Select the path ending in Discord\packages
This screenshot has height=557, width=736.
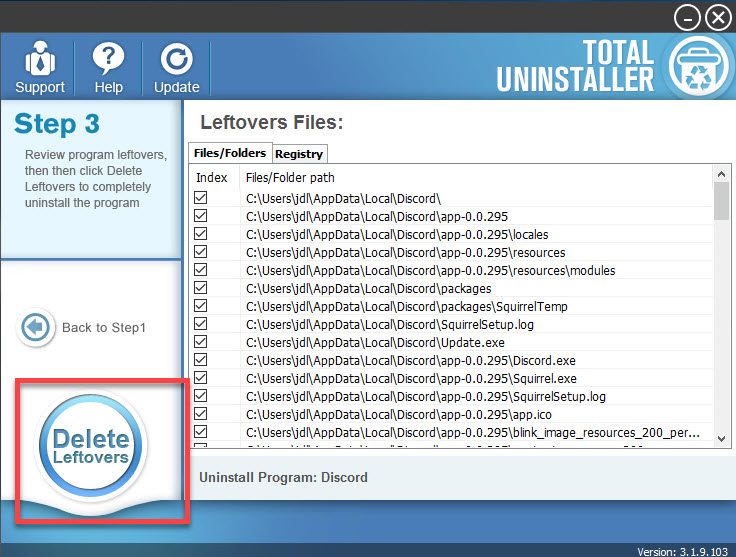coord(368,288)
